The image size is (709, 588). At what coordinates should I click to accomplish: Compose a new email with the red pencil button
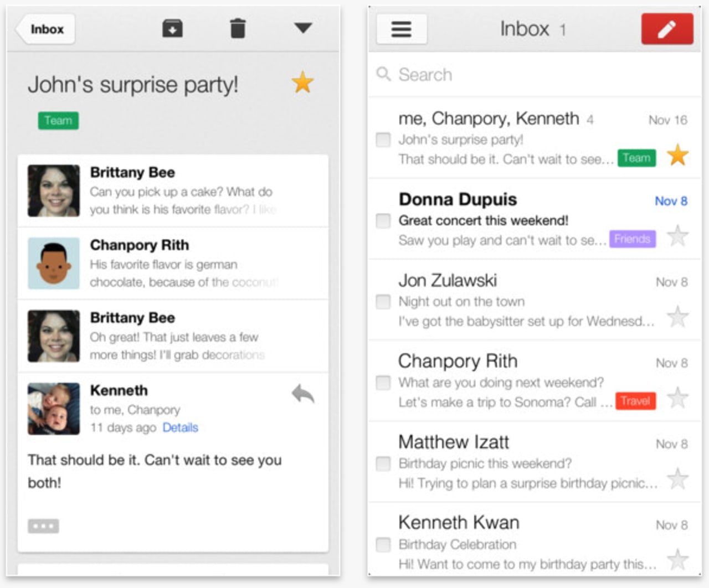coord(667,29)
